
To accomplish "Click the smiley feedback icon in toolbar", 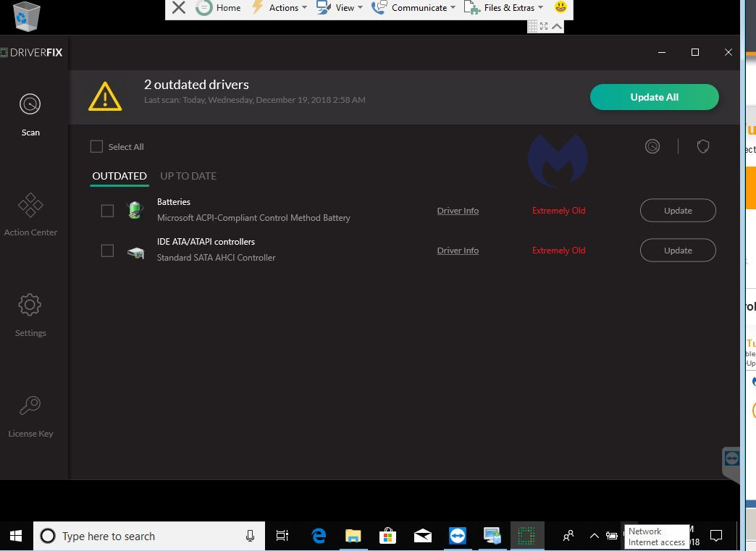I will (x=560, y=7).
